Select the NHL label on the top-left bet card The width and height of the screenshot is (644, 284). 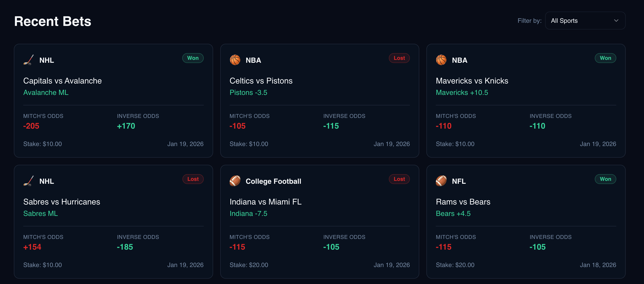pos(47,60)
